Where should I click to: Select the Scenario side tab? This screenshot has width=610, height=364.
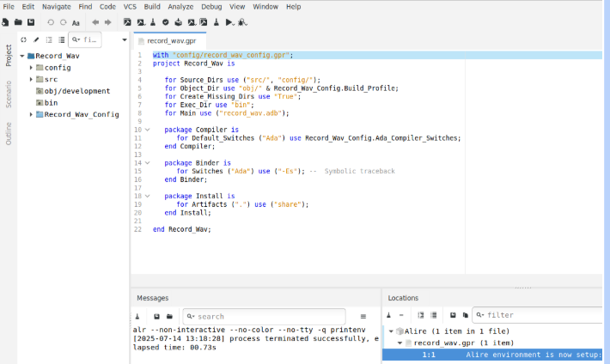[9, 94]
